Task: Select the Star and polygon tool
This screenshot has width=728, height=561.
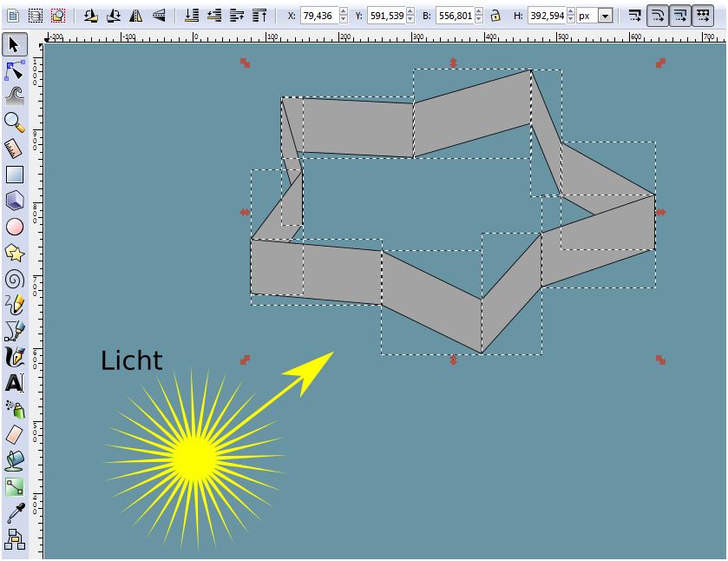Action: point(14,253)
